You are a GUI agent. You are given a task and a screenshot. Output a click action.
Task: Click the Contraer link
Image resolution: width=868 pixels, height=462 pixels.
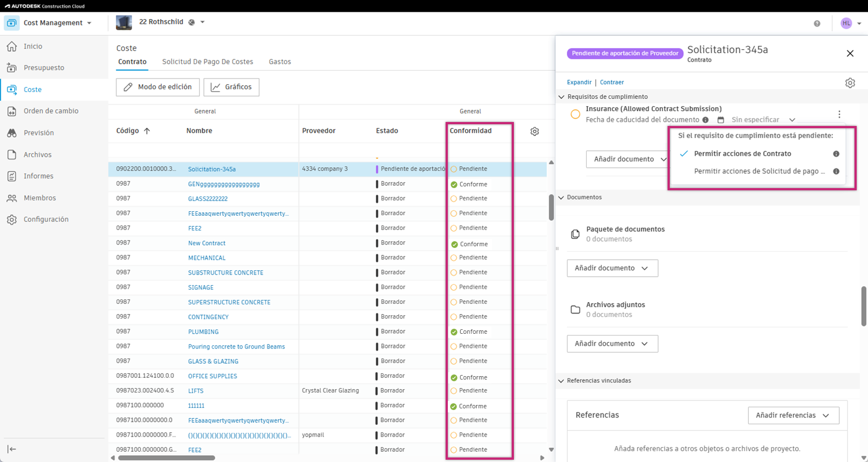(x=612, y=82)
